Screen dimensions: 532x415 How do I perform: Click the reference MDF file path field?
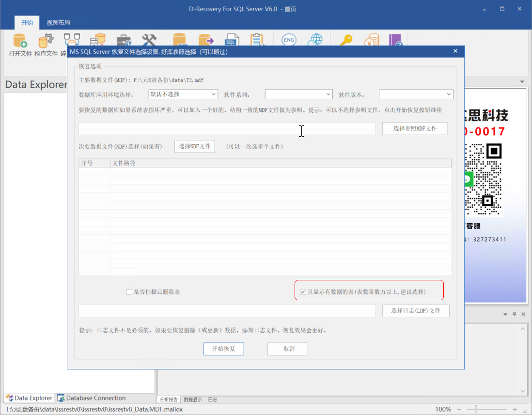227,128
